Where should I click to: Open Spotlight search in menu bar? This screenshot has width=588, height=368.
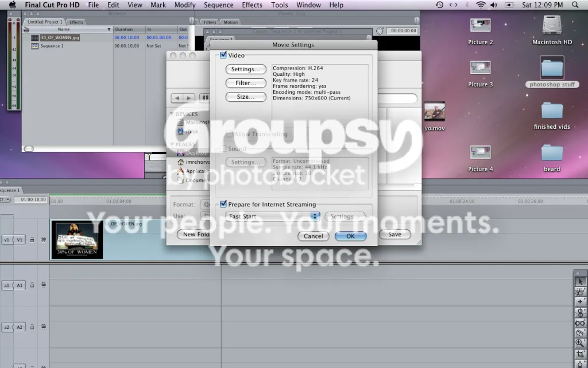575,5
